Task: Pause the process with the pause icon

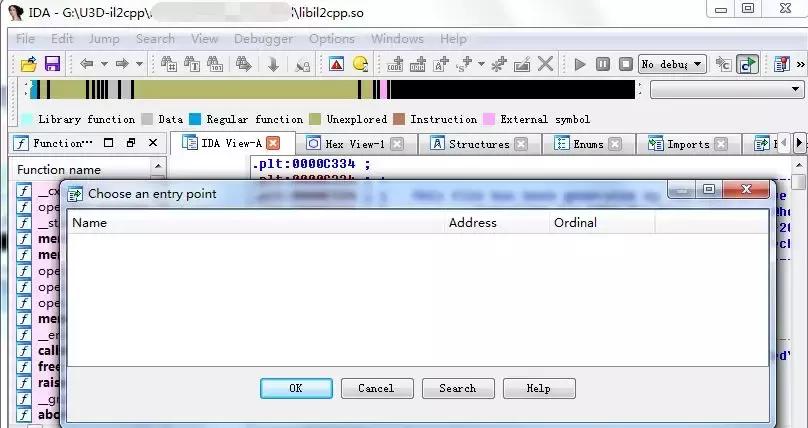Action: (x=602, y=64)
